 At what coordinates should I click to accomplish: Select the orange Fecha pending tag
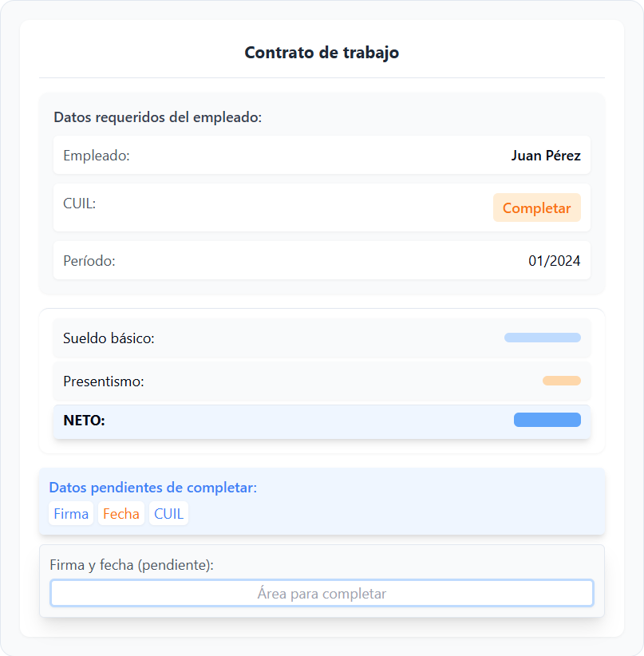(121, 514)
